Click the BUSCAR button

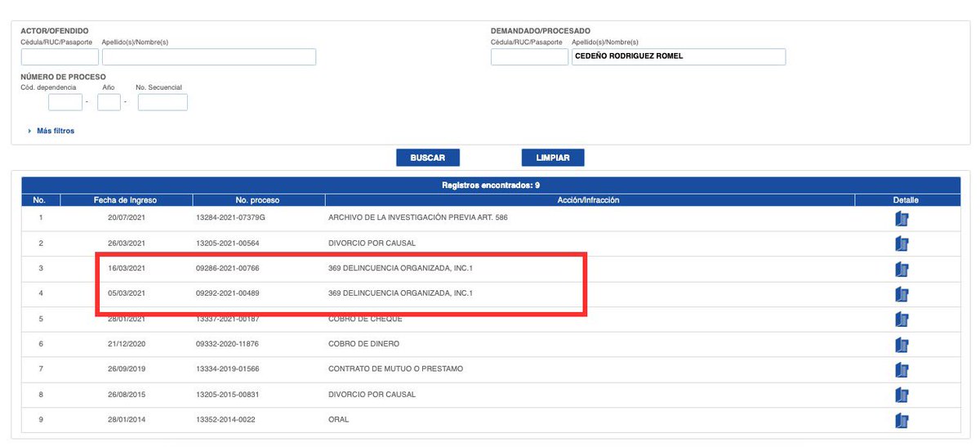pos(427,158)
